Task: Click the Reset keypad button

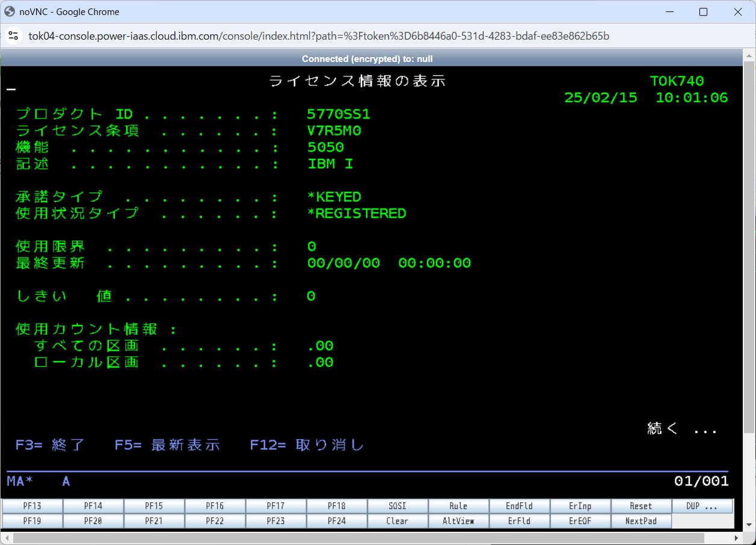Action: (x=641, y=506)
